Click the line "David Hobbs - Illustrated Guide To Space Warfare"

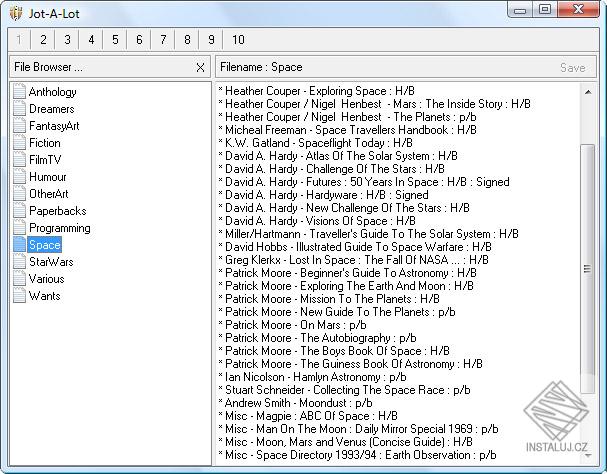(355, 247)
